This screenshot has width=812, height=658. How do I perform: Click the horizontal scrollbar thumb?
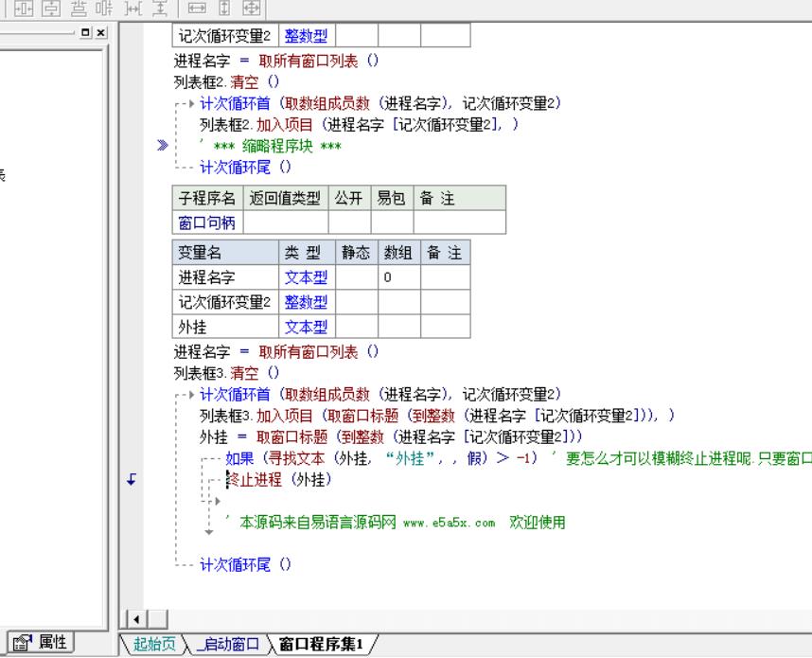pos(157,620)
